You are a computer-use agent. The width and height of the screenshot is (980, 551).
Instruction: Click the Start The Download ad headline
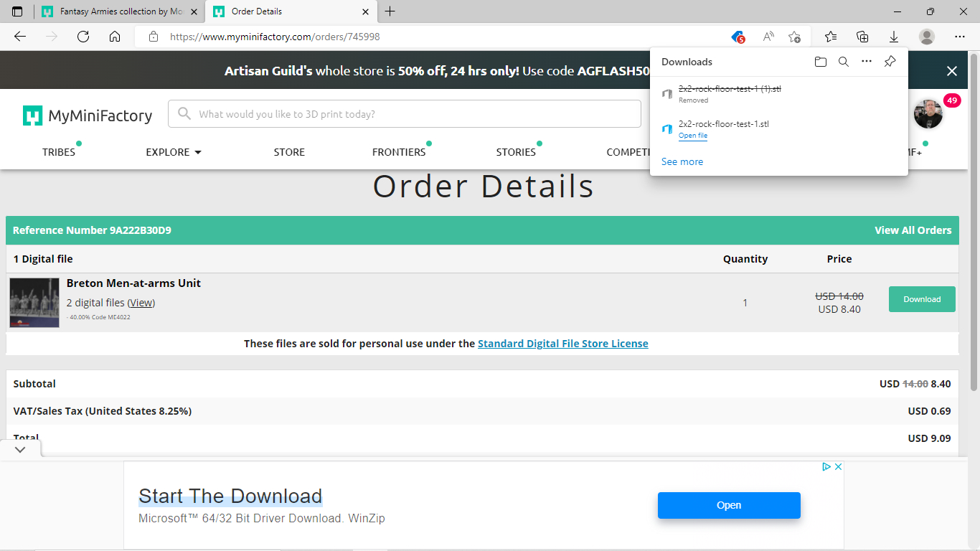pos(230,496)
